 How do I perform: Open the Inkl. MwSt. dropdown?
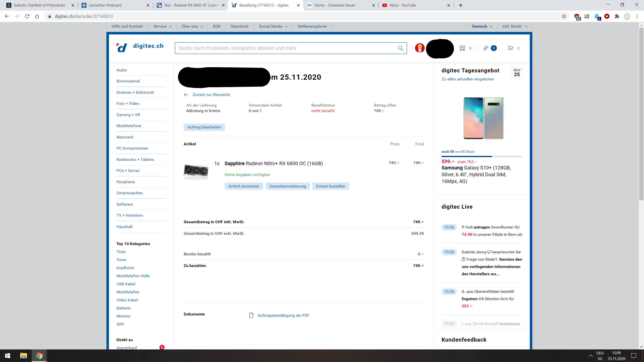[x=515, y=26]
